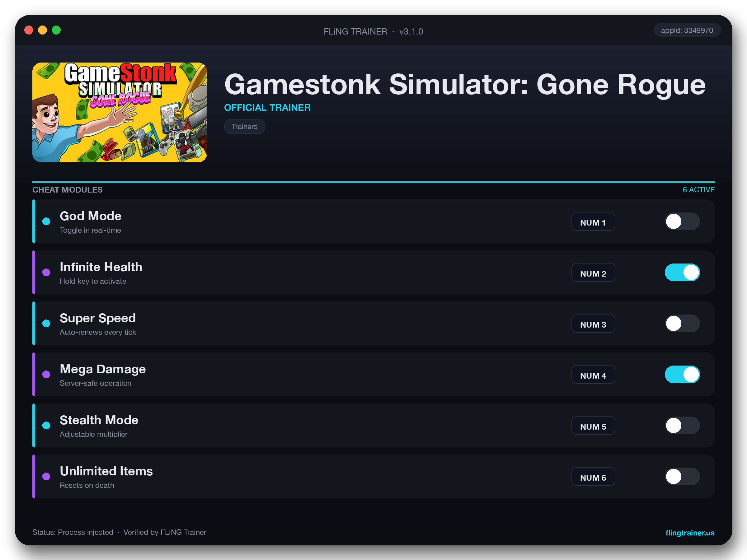Click the purple dot beside Infinite Health

click(x=46, y=273)
